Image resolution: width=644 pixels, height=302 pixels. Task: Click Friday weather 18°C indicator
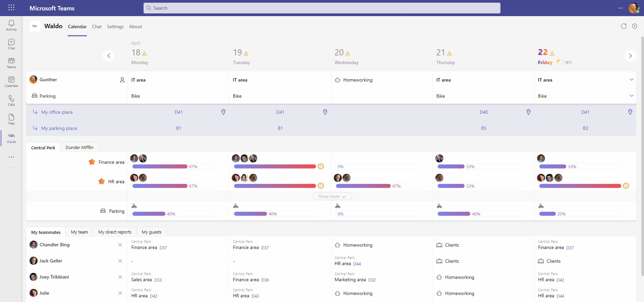pos(565,62)
